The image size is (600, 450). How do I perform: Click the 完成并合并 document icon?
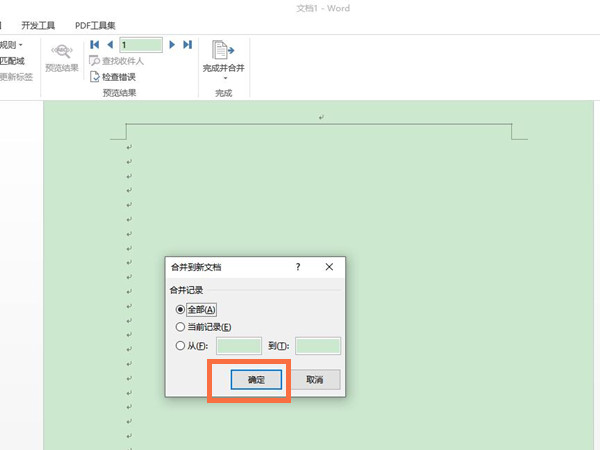(x=222, y=49)
